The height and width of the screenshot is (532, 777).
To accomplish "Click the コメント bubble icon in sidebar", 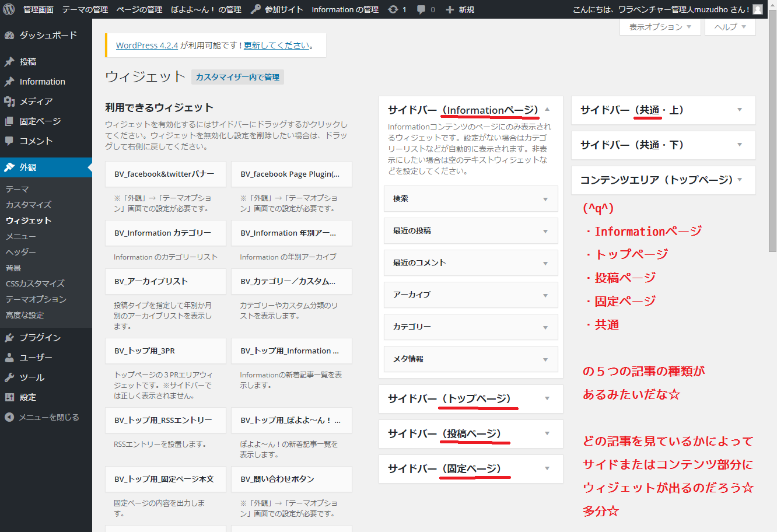I will point(9,141).
